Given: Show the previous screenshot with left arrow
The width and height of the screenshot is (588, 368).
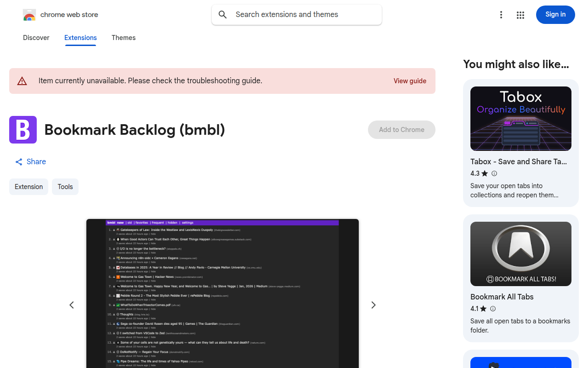Looking at the screenshot, I should [72, 305].
